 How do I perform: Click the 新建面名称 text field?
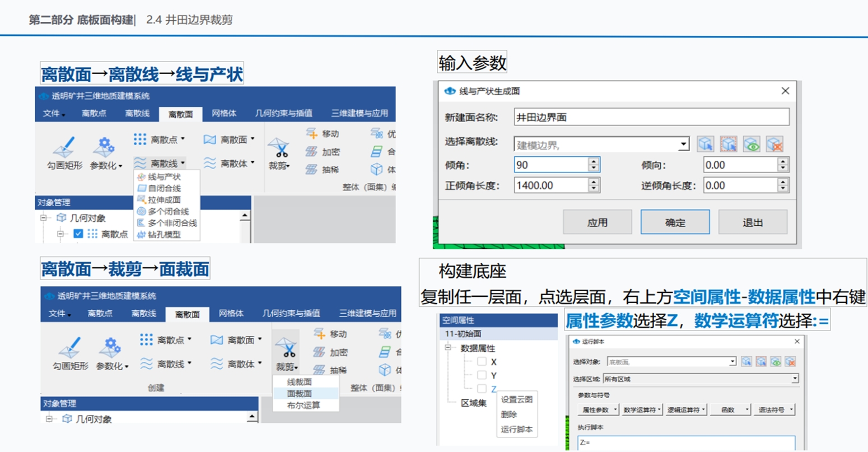pos(651,117)
